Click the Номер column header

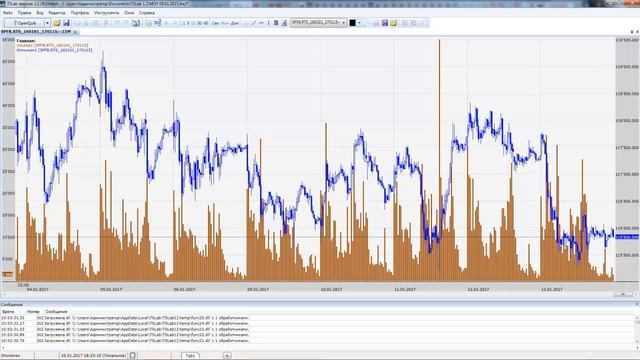[x=33, y=311]
